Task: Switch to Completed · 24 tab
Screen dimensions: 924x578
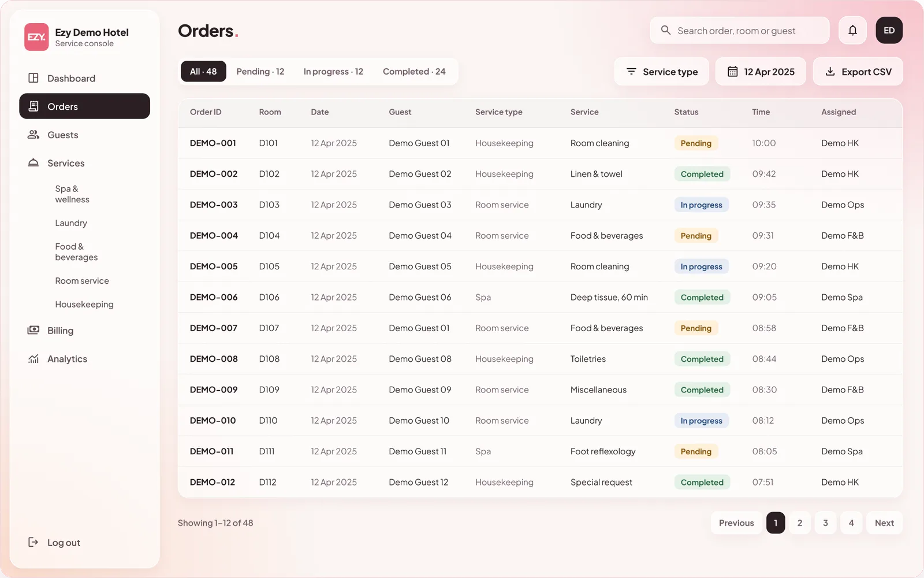Action: [414, 72]
